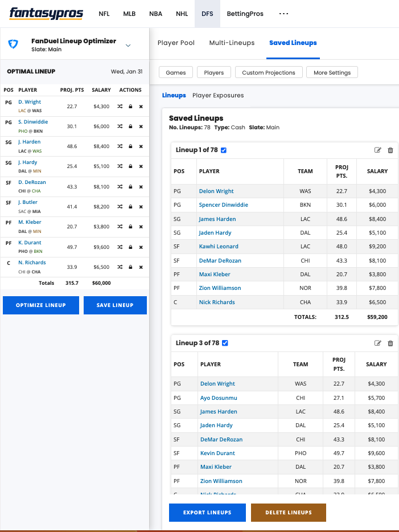Click the Delete Lineups button
The height and width of the screenshot is (532, 399).
coord(289,513)
